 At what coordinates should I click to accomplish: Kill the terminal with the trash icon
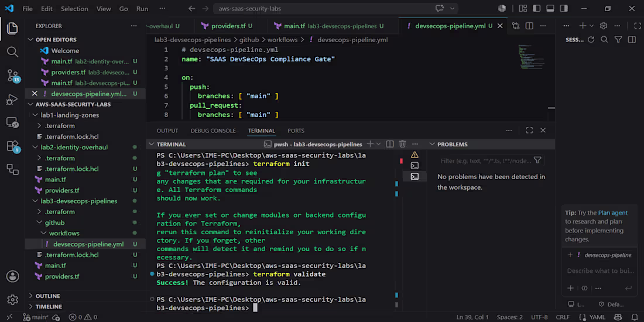click(x=403, y=144)
